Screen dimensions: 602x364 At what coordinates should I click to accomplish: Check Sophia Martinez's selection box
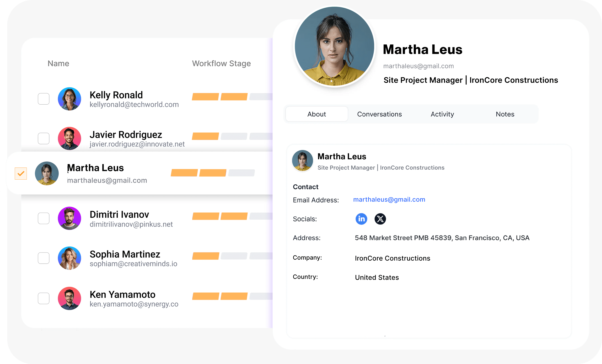click(x=43, y=258)
